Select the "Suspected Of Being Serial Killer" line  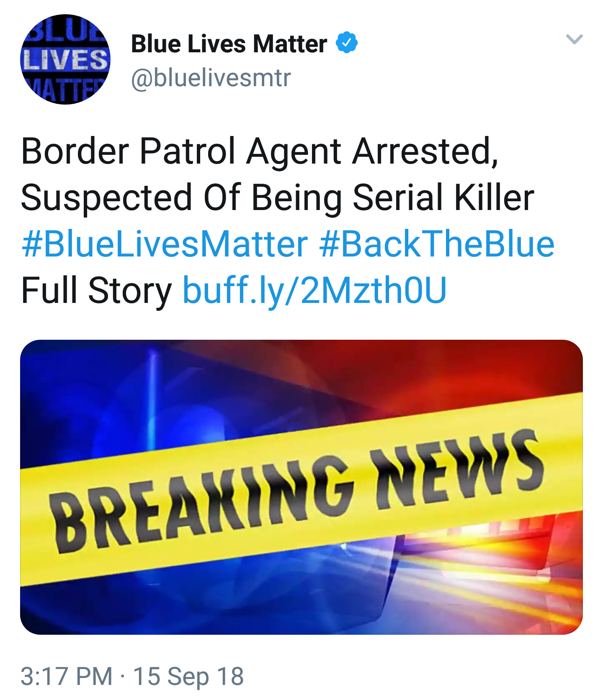[x=278, y=197]
